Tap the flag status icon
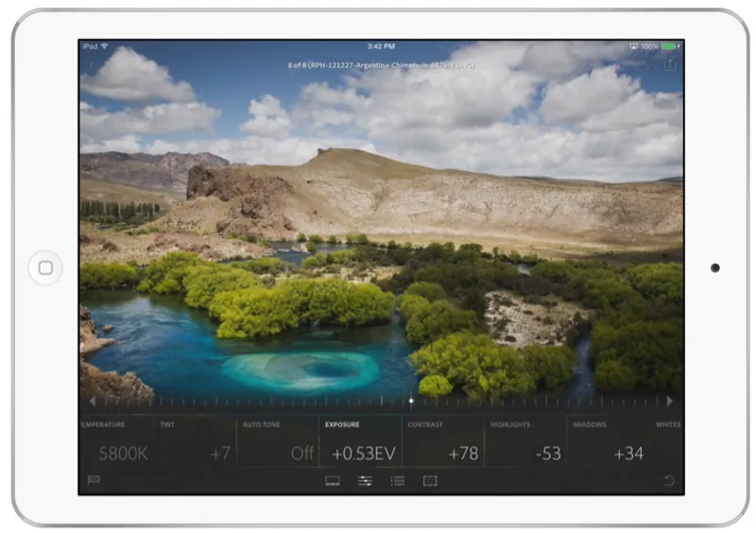 click(94, 480)
